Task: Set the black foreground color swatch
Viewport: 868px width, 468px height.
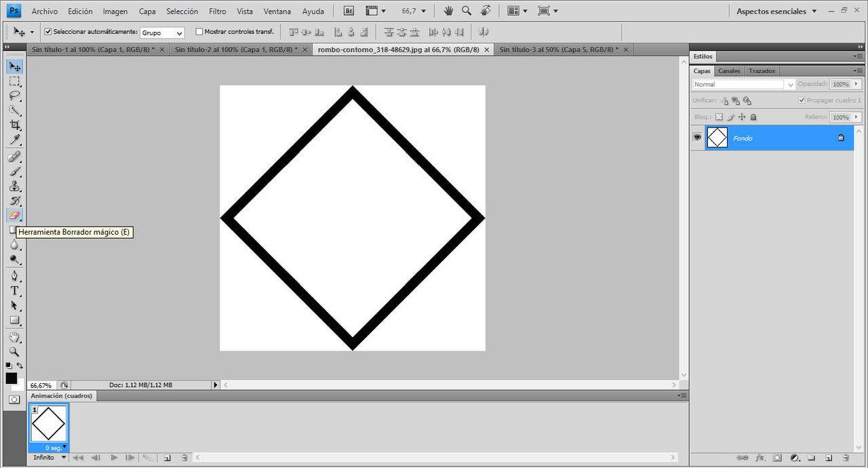Action: click(x=11, y=378)
